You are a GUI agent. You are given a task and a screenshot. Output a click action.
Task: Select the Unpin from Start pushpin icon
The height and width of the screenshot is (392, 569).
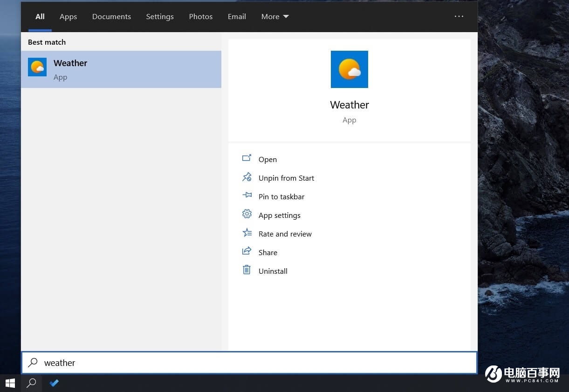coord(247,177)
